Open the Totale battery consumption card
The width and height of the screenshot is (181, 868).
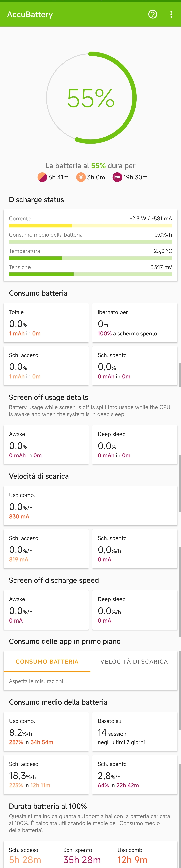pos(46,323)
